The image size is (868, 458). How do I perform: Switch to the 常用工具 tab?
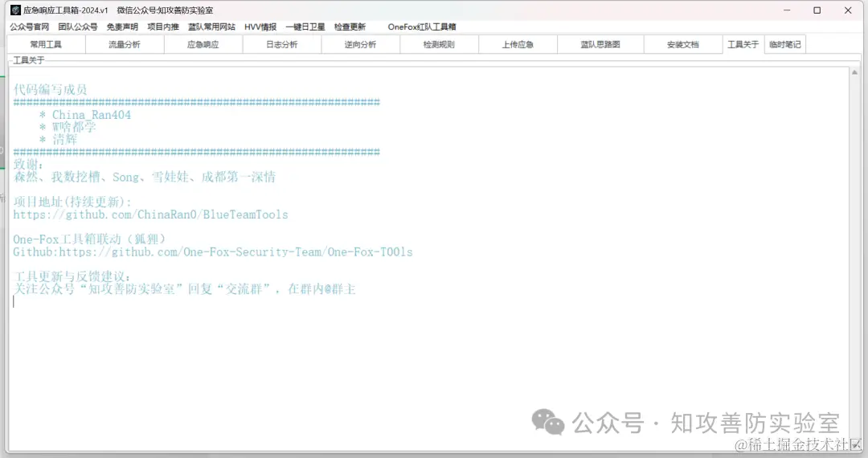46,44
